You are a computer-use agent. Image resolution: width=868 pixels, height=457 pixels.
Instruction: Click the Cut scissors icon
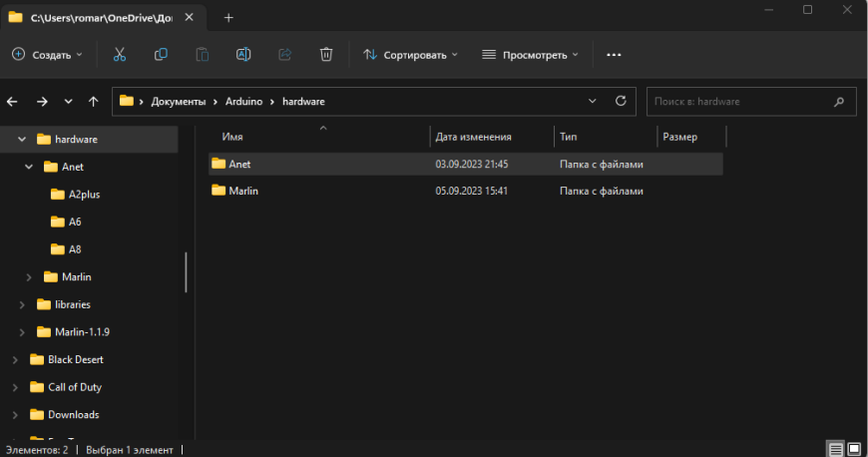(x=120, y=55)
